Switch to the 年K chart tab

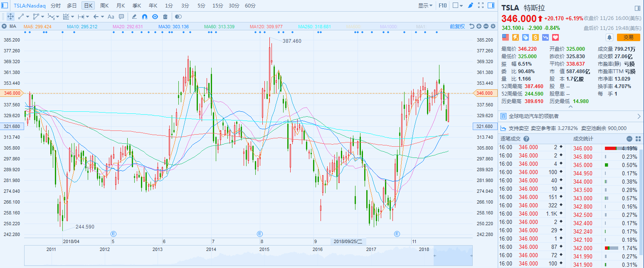coord(153,6)
